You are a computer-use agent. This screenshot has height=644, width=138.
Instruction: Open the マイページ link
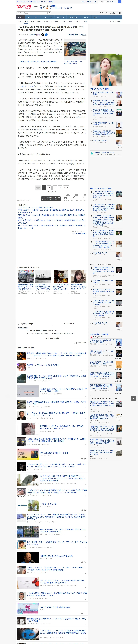103,13
